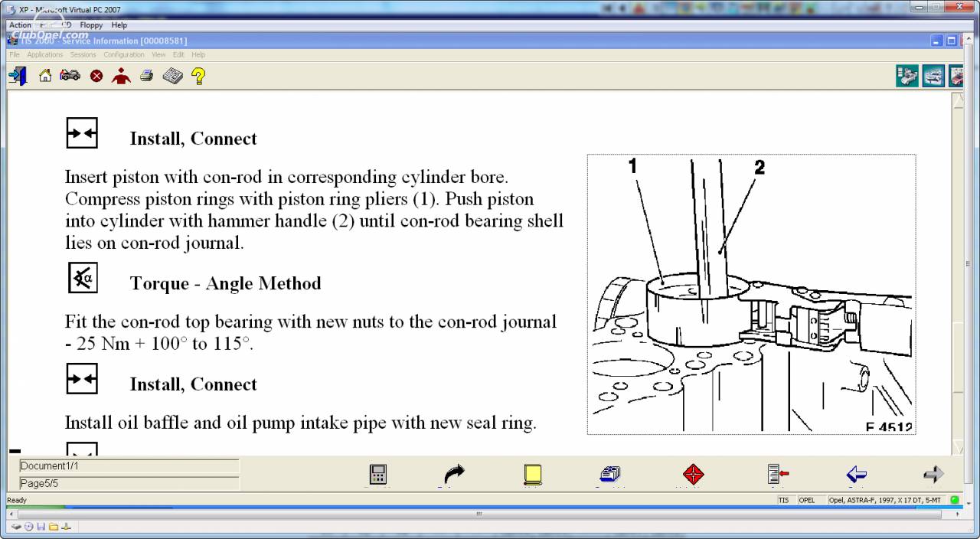This screenshot has height=539, width=980.
Task: Click the network icon in Virtual PC status bar
Action: point(65,527)
